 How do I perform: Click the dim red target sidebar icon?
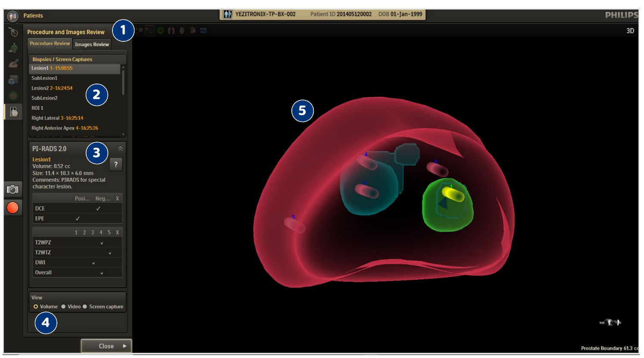(x=13, y=96)
